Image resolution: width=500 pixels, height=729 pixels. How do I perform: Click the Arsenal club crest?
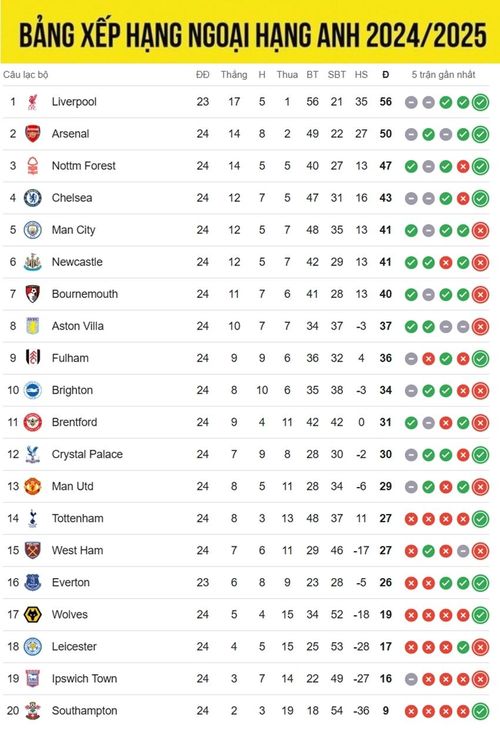click(33, 134)
